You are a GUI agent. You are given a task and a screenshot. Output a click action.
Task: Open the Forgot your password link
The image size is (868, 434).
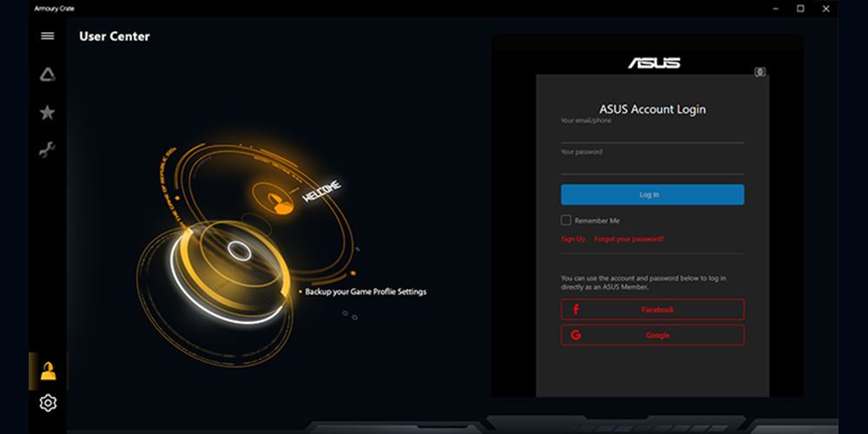point(629,239)
